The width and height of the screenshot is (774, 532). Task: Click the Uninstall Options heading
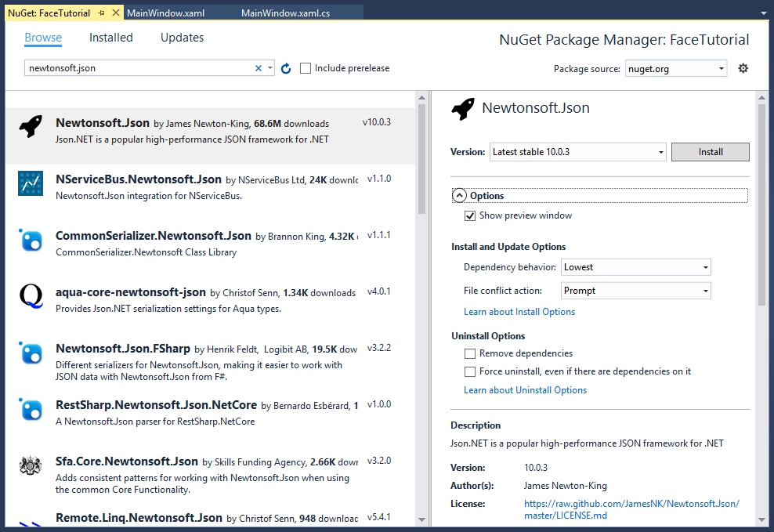488,336
